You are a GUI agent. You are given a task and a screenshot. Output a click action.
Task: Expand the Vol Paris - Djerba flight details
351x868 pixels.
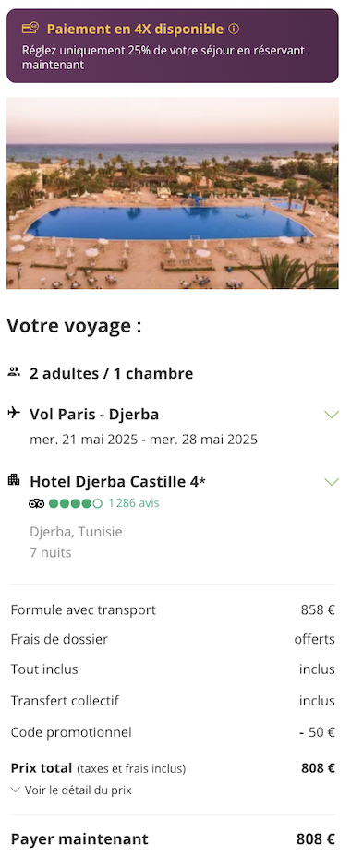(331, 414)
